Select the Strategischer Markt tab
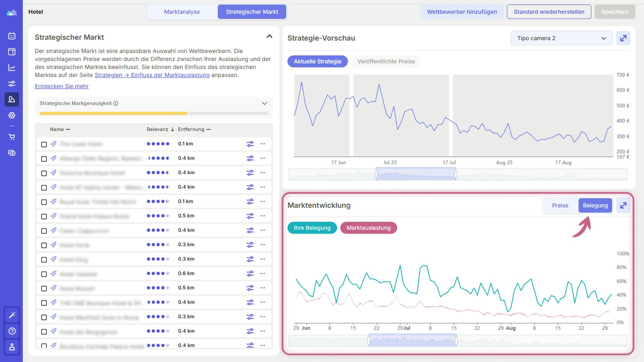The image size is (644, 362). tap(252, 12)
